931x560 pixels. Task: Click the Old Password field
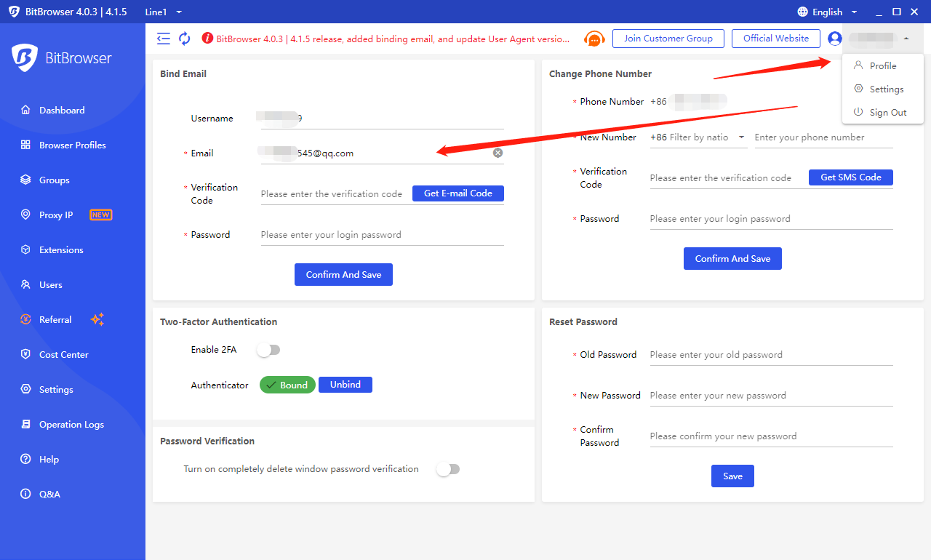coord(771,355)
